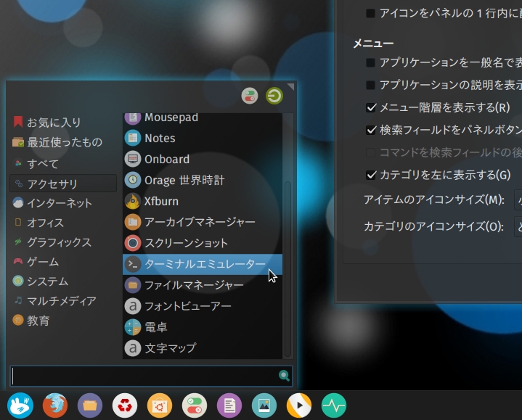Image resolution: width=522 pixels, height=420 pixels.
Task: Toggle アイコンをパネルの1行内 checkbox
Action: point(370,13)
